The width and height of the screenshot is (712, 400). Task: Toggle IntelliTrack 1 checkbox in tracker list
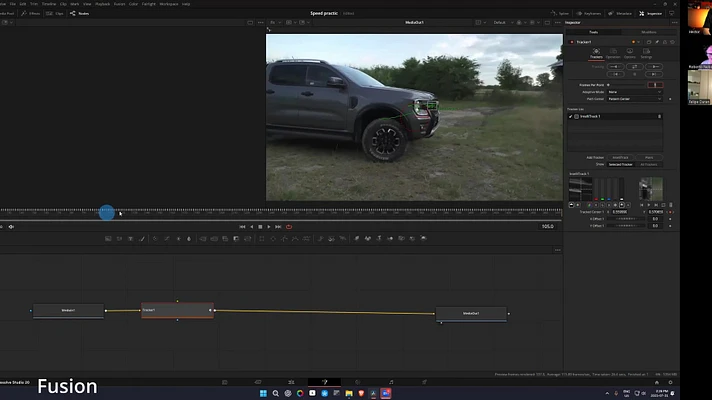pos(571,117)
